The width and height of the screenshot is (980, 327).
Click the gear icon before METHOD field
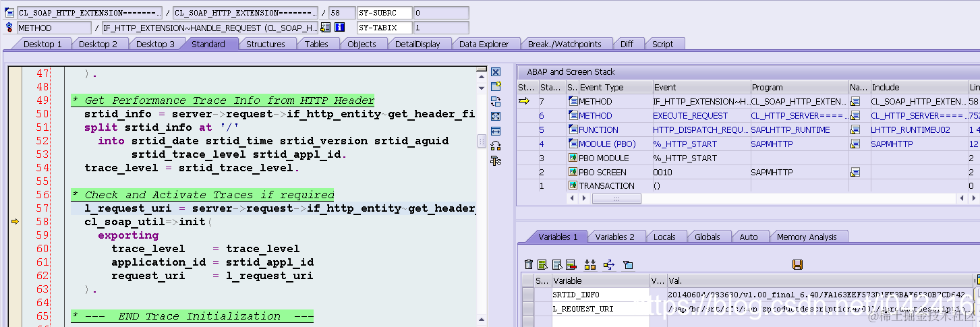9,28
